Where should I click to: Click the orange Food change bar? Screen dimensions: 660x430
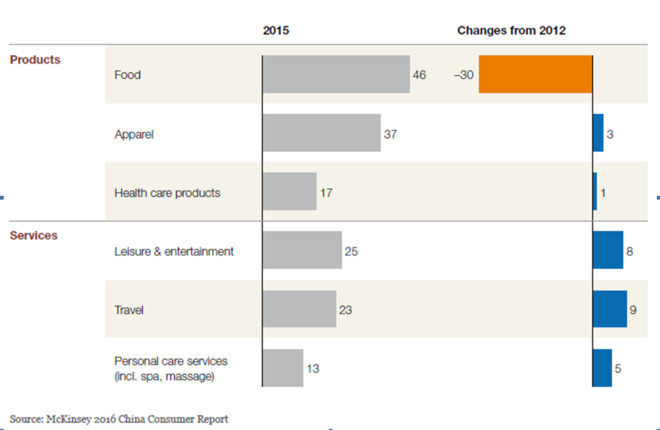(535, 75)
